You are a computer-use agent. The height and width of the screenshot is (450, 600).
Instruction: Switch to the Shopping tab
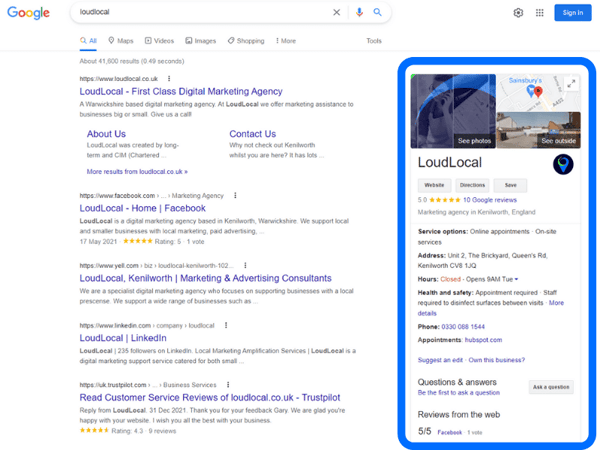(x=246, y=41)
